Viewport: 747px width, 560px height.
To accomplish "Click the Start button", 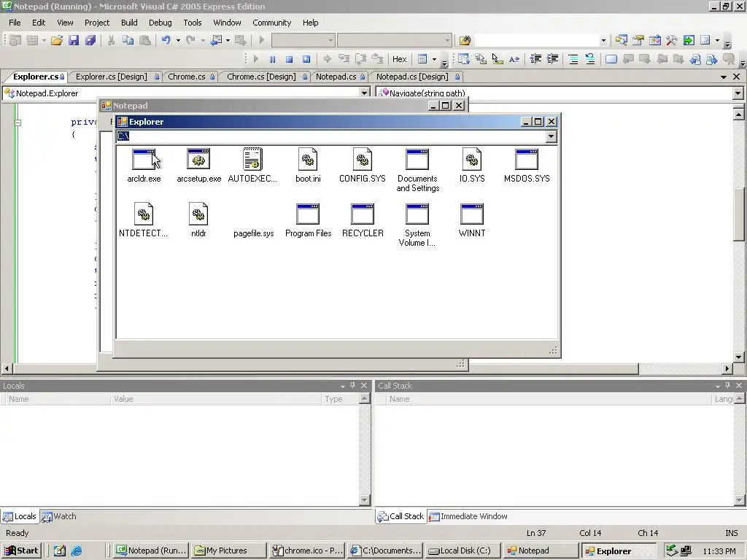I will click(x=21, y=551).
